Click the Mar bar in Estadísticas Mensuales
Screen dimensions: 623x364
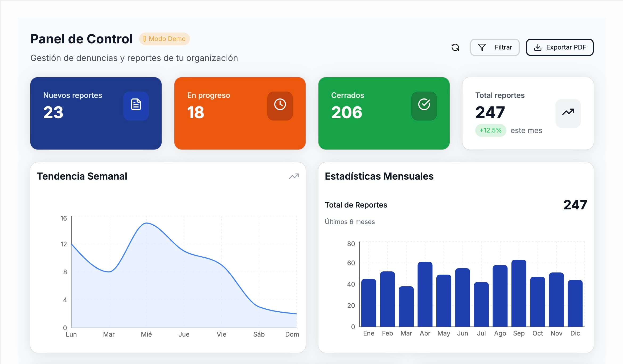pyautogui.click(x=406, y=306)
